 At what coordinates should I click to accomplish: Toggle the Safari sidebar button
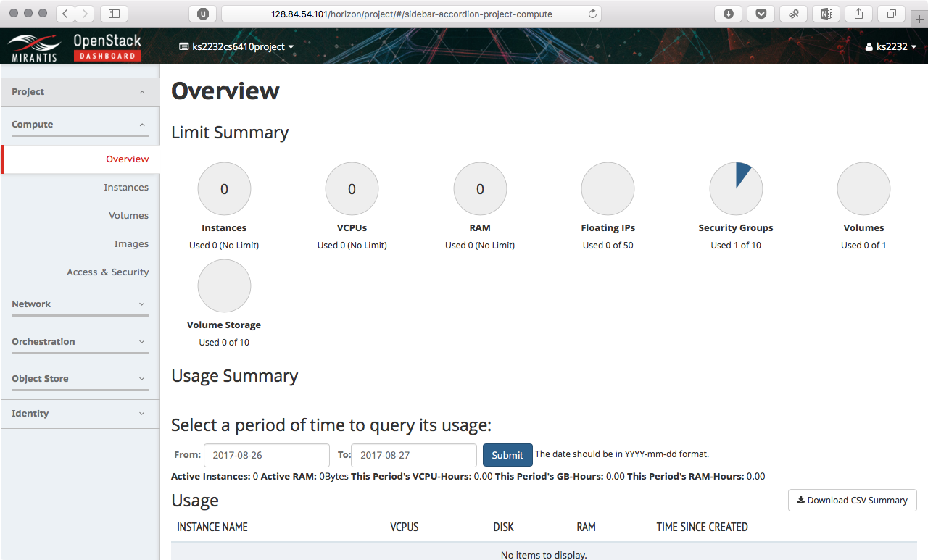tap(114, 14)
